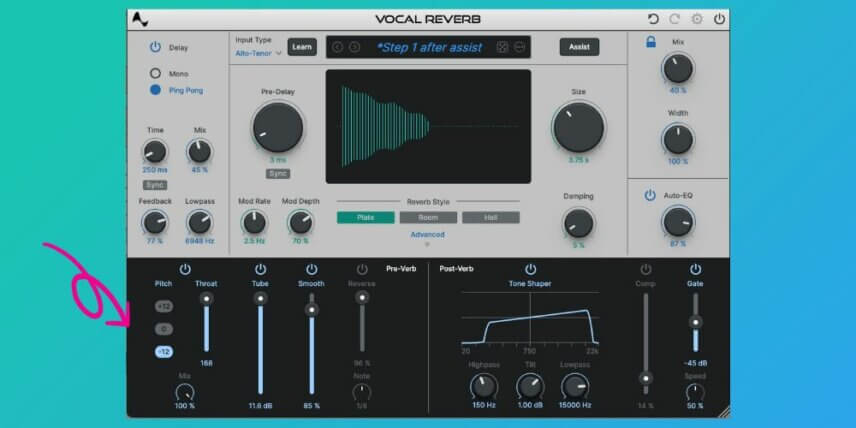Enable the Comp power button

(645, 269)
